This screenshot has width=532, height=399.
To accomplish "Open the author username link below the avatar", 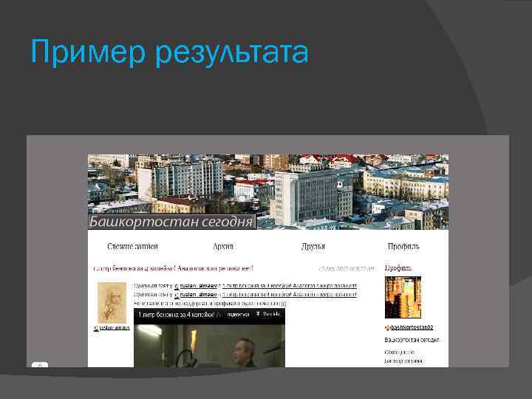I will 115,328.
